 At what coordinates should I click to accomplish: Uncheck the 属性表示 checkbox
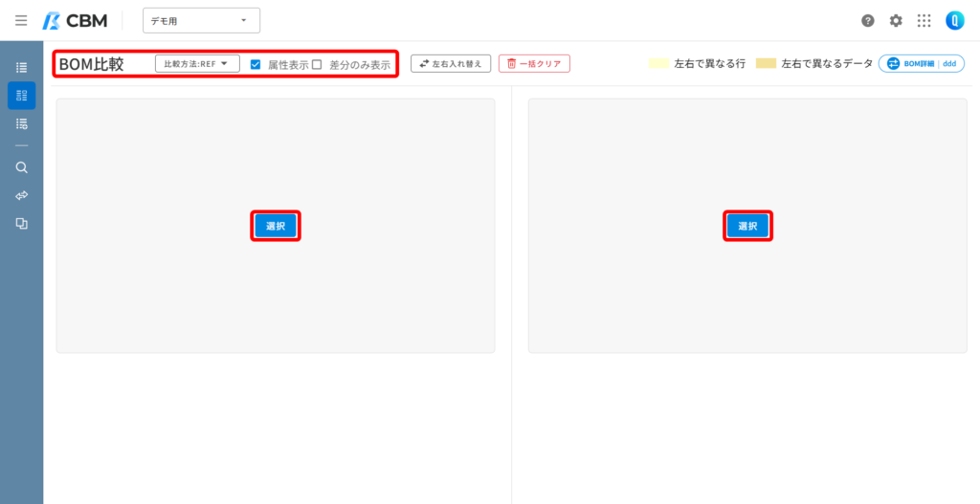coord(255,64)
